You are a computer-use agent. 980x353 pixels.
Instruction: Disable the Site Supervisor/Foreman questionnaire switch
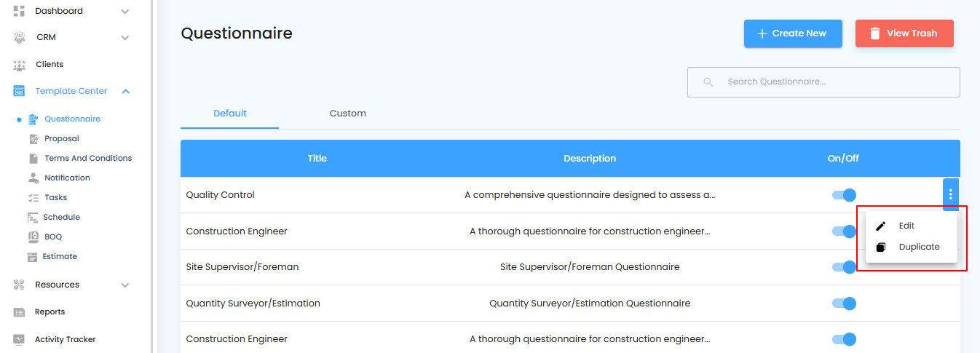coord(844,267)
